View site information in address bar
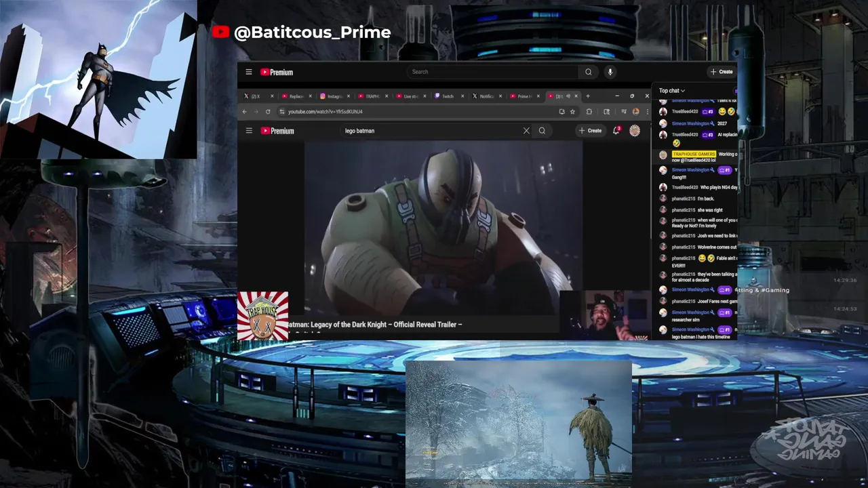Image resolution: width=868 pixels, height=488 pixels. [x=281, y=112]
